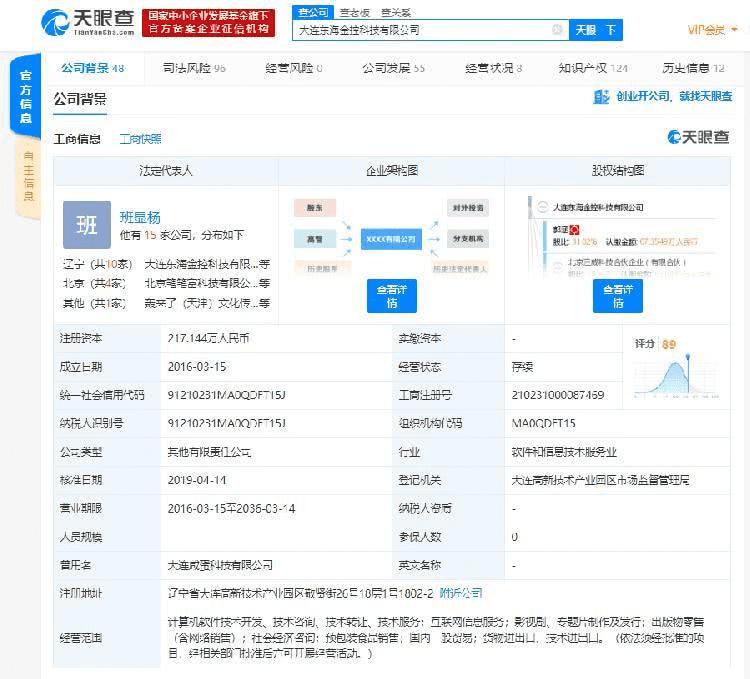Click the central XXXX有限公司 diagram node
750x679 pixels.
click(391, 239)
